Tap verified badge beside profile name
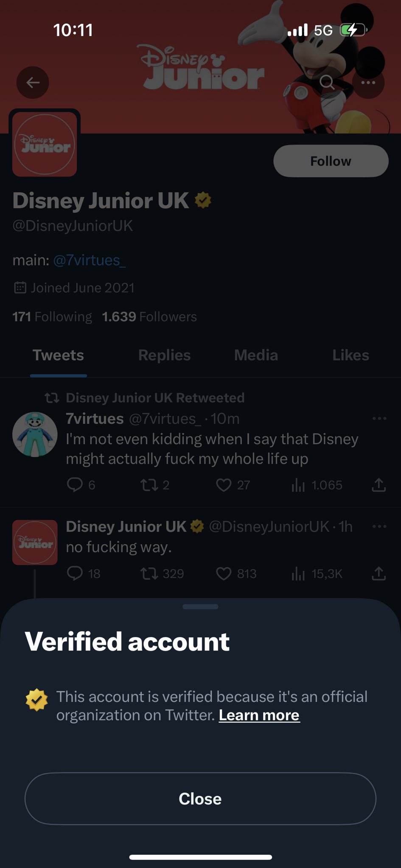This screenshot has width=401, height=868. coord(203,200)
